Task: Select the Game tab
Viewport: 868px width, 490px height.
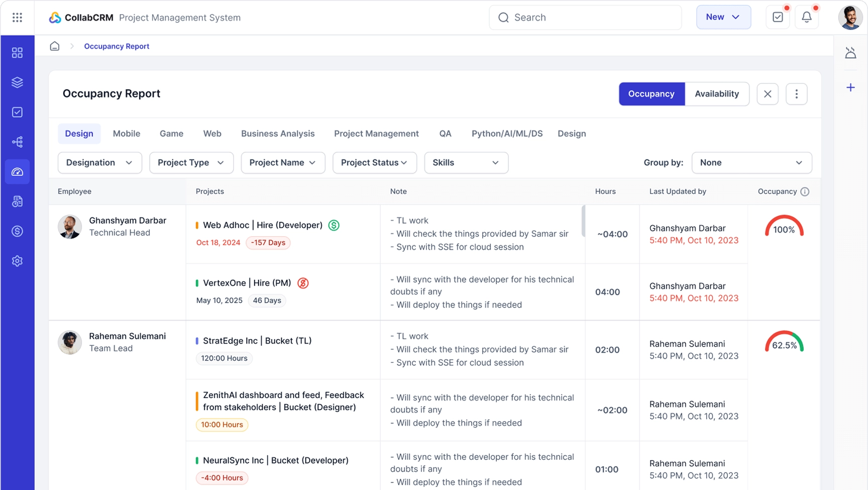Action: [171, 134]
